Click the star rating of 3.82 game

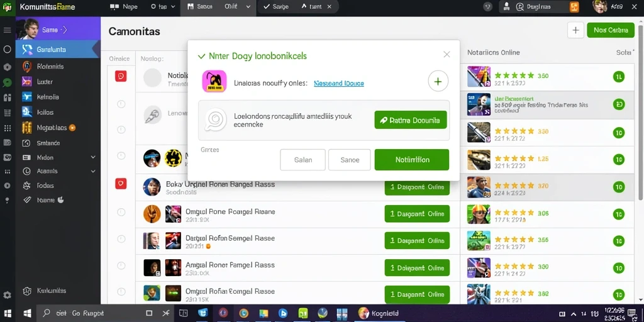point(514,293)
